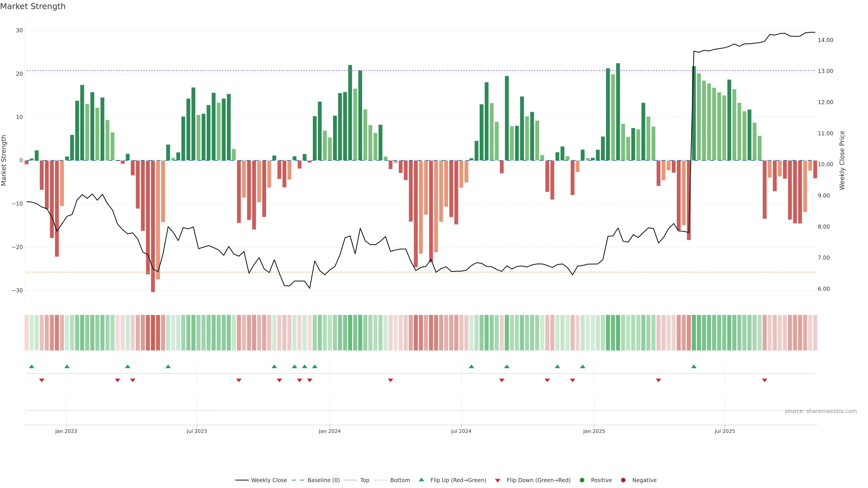The height and width of the screenshot is (488, 868).
Task: Click the 14.00 right axis price label
Action: pos(825,40)
